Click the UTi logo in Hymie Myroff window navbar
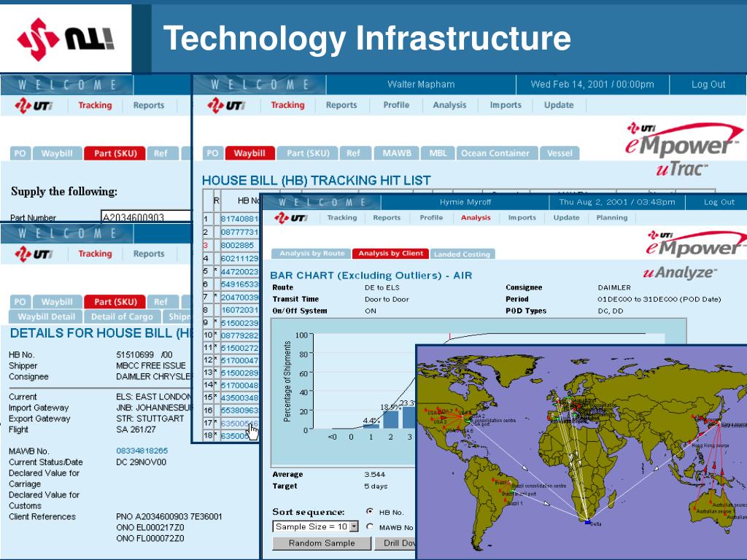The height and width of the screenshot is (560, 747). pos(290,218)
